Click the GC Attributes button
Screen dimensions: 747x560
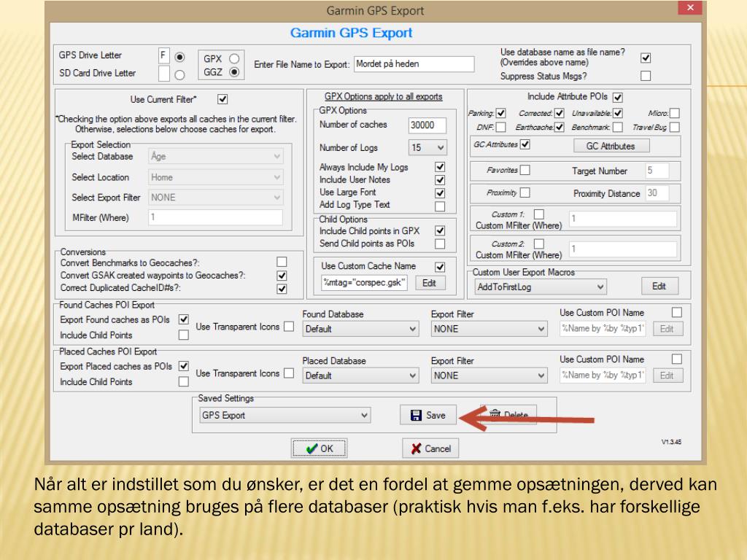point(611,146)
